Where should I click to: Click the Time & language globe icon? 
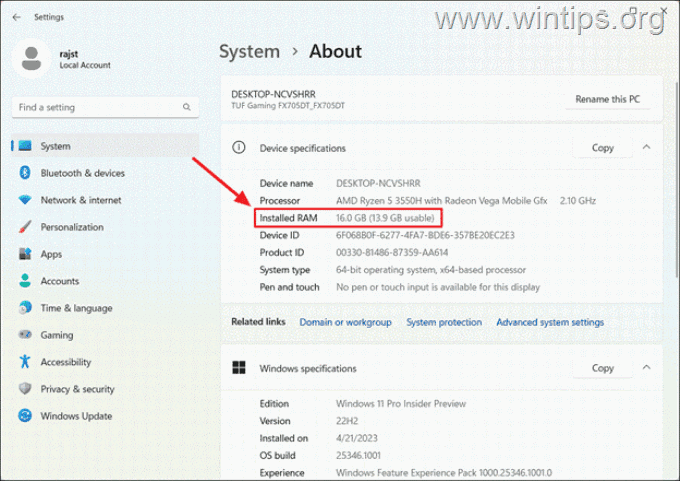click(x=25, y=308)
